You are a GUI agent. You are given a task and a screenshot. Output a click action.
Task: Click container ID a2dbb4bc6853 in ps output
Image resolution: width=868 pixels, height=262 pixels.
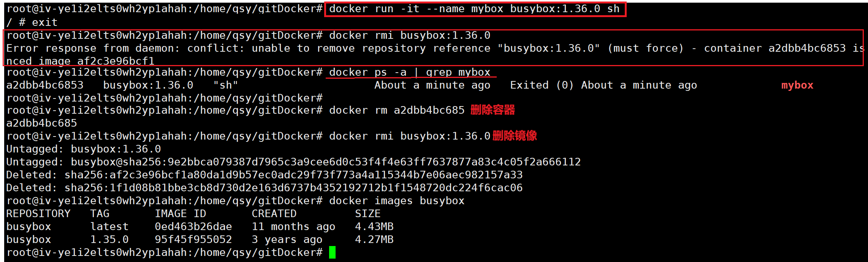[x=45, y=85]
